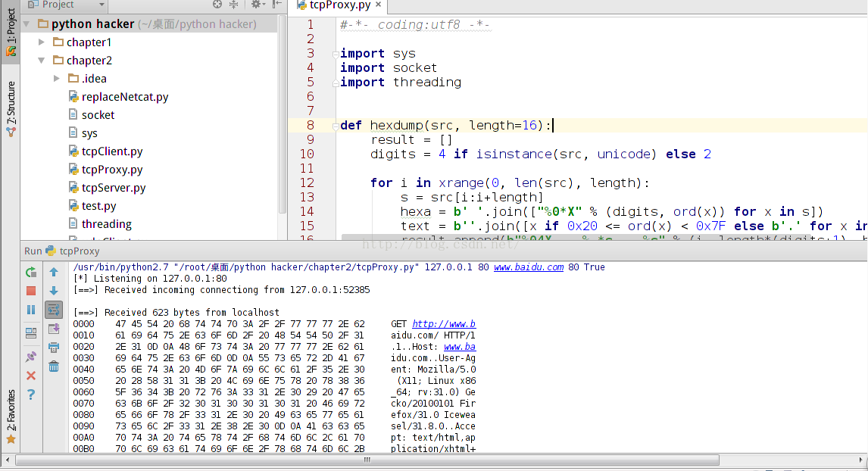Image resolution: width=868 pixels, height=471 pixels.
Task: Open the 7: Structure tool window tab
Action: click(x=11, y=109)
